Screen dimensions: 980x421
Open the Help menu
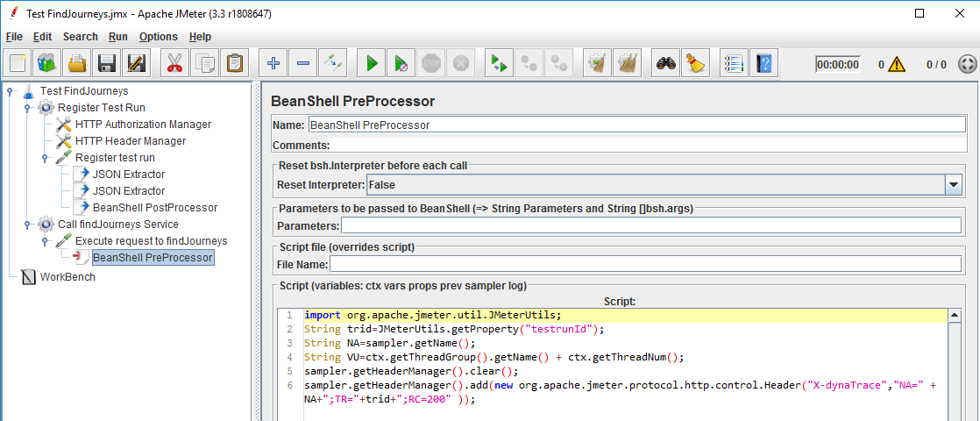pos(200,37)
